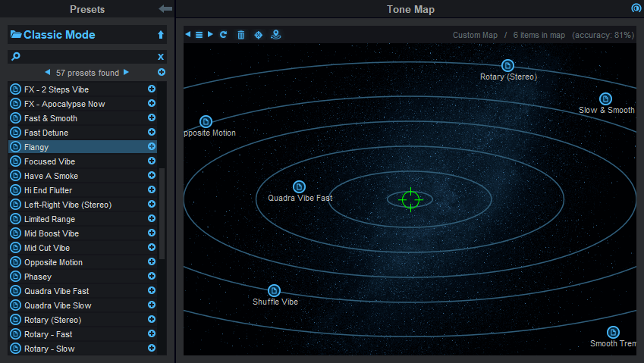The height and width of the screenshot is (363, 644).
Task: Add Mid Boost Vibe to map
Action: tap(152, 233)
